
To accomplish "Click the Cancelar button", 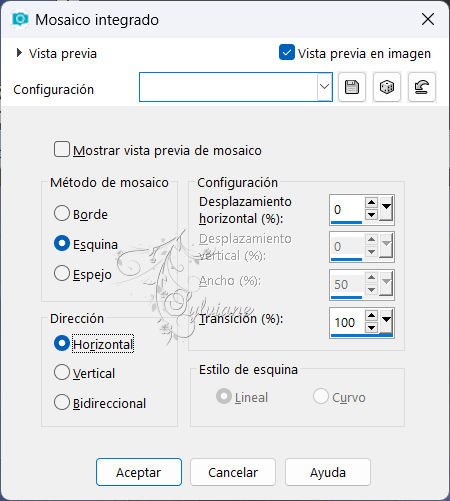I will click(x=233, y=472).
